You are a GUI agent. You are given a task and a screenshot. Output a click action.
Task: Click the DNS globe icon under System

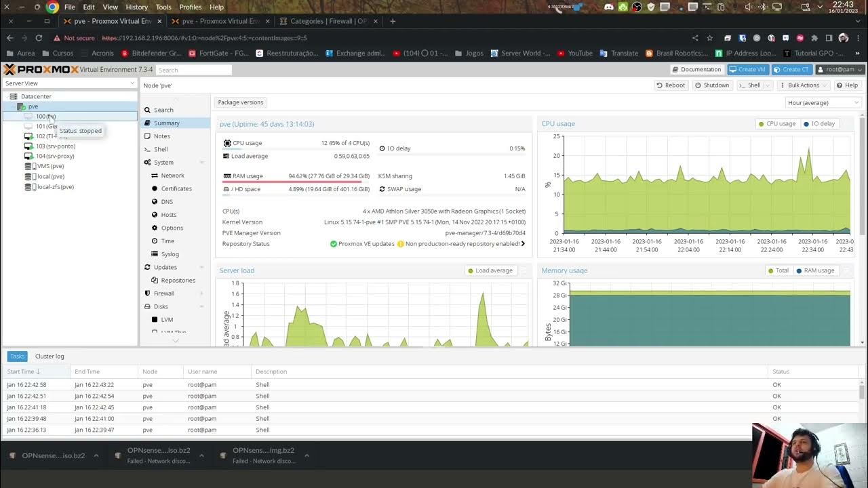point(155,201)
